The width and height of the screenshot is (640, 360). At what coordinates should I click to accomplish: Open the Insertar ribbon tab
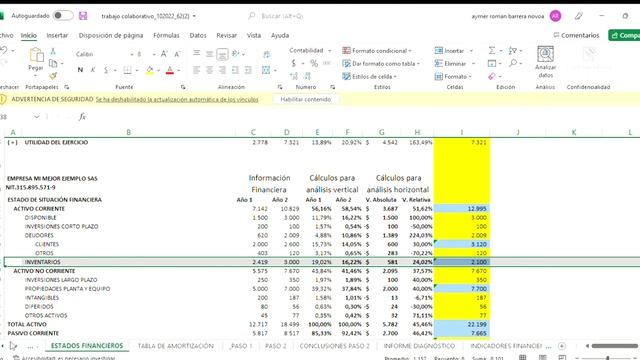tap(57, 36)
